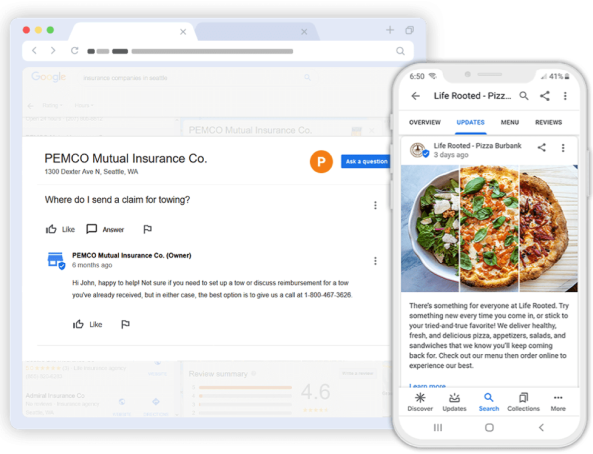593x454 pixels.
Task: Click the Ask a question button
Action: click(366, 162)
